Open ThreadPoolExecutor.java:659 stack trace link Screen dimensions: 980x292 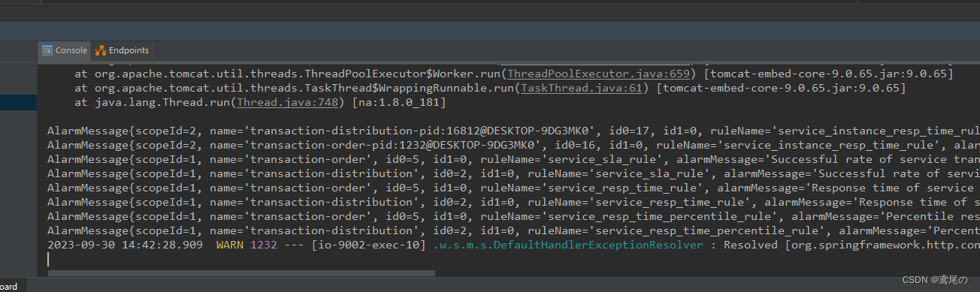point(599,74)
